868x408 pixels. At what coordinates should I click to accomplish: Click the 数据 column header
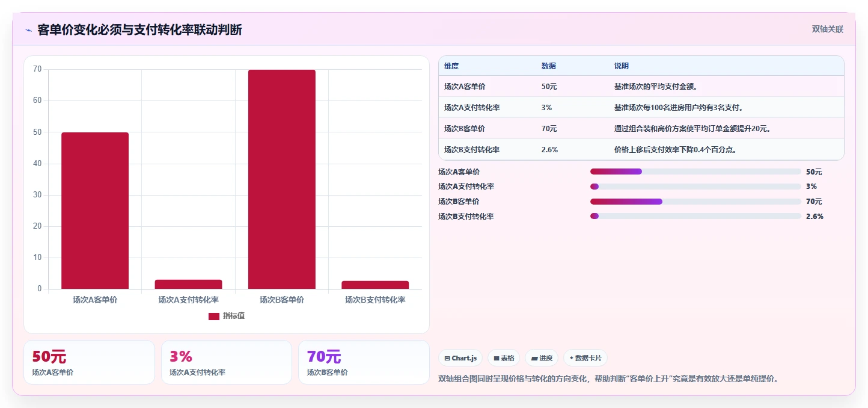click(x=549, y=66)
